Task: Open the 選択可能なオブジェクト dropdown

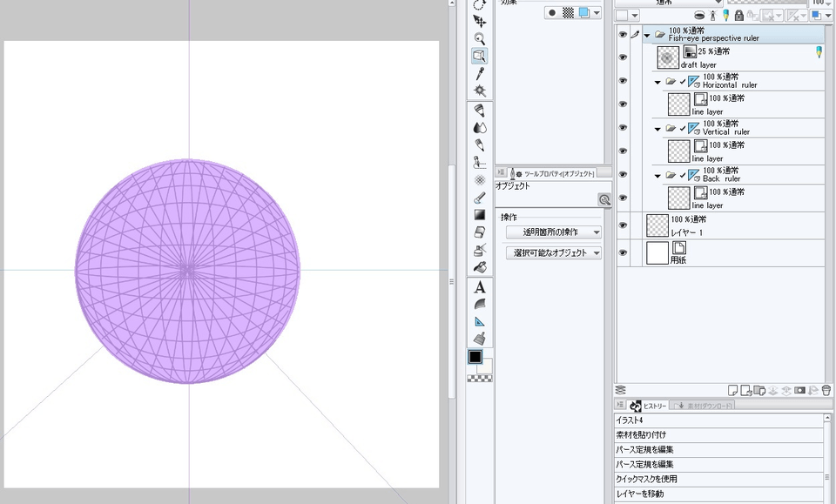Action: [x=554, y=253]
